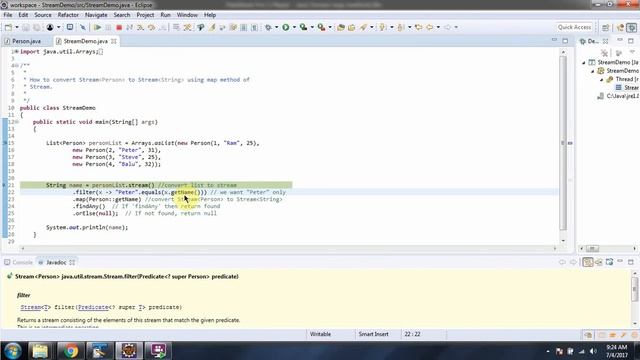Screen dimensions: 640x360
Task: Open the Run menu
Action: (165, 15)
